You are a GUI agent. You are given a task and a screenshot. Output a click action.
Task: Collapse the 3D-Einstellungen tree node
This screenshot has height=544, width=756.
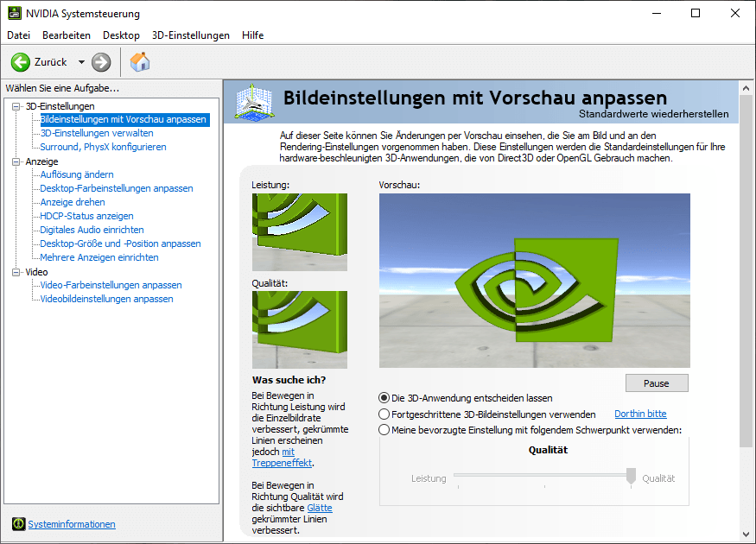(16, 106)
